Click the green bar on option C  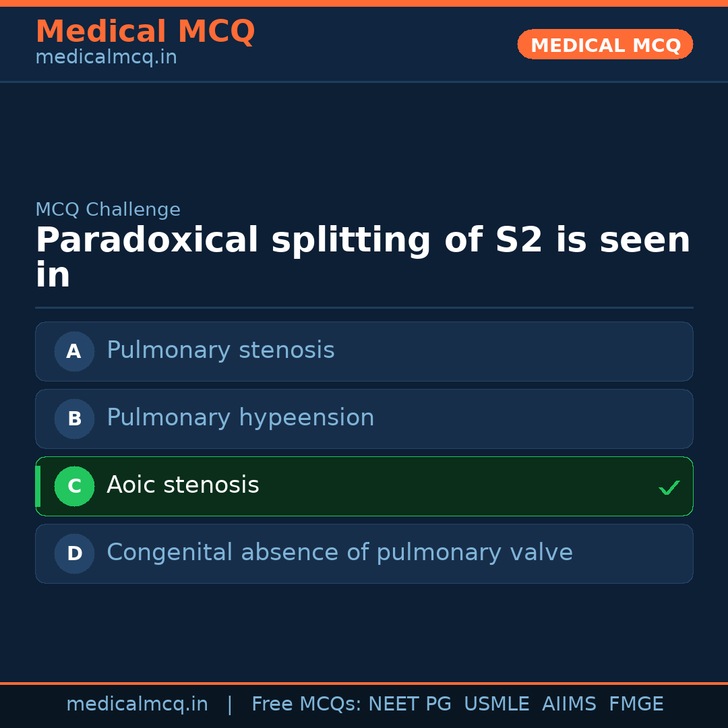pos(38,486)
